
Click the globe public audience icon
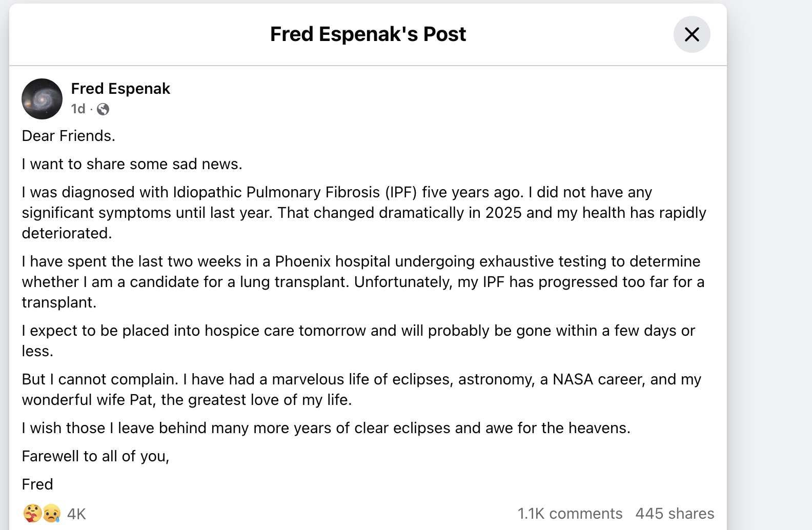[103, 109]
